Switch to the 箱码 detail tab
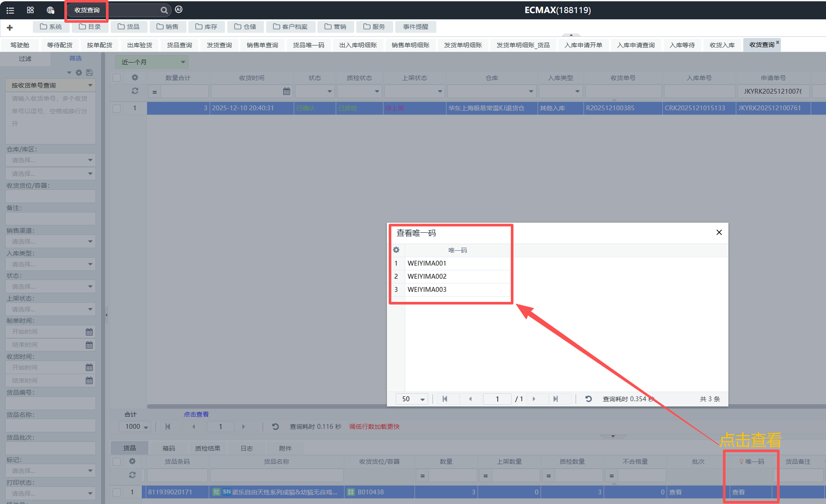This screenshot has width=826, height=504. (169, 448)
